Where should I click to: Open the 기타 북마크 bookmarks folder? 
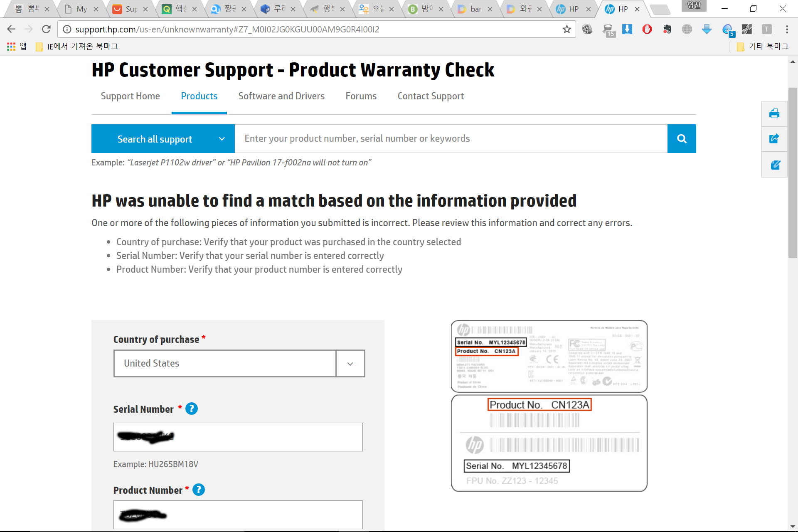(763, 46)
